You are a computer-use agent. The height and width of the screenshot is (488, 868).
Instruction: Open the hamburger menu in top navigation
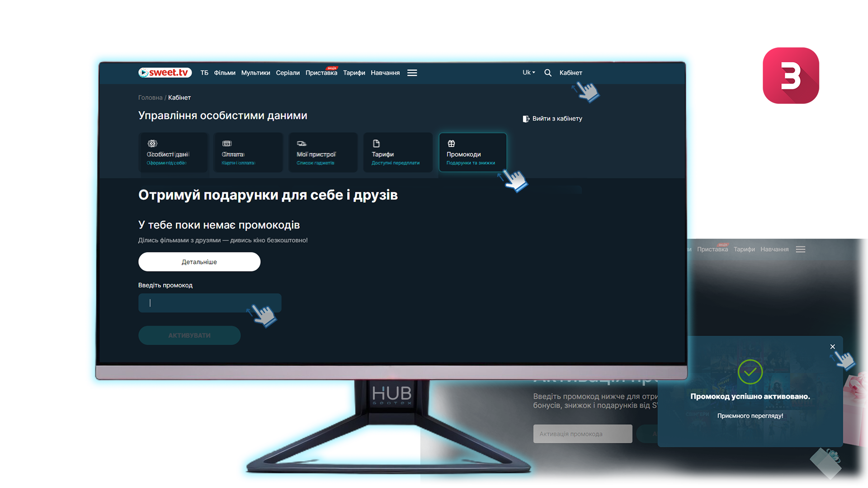click(x=412, y=73)
